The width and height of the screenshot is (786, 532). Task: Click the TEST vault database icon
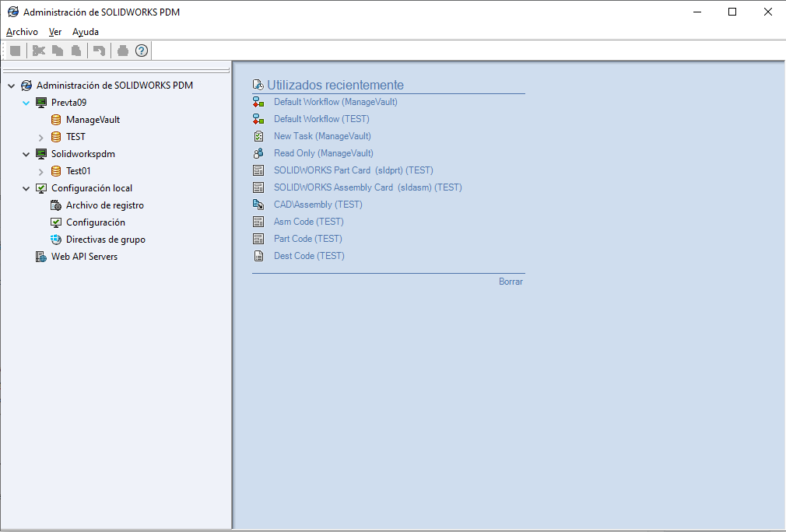56,137
